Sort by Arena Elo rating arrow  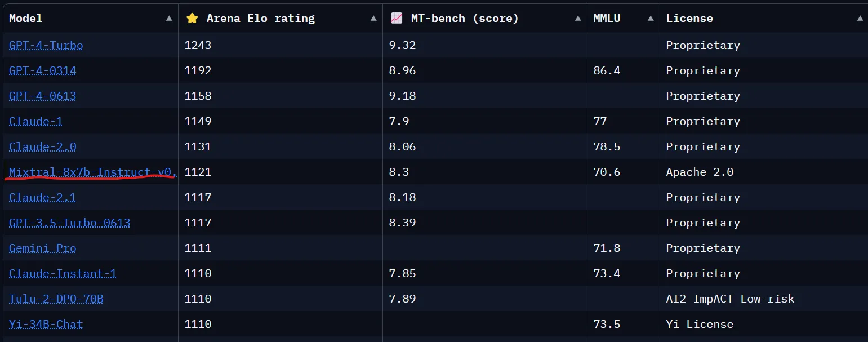pyautogui.click(x=373, y=19)
